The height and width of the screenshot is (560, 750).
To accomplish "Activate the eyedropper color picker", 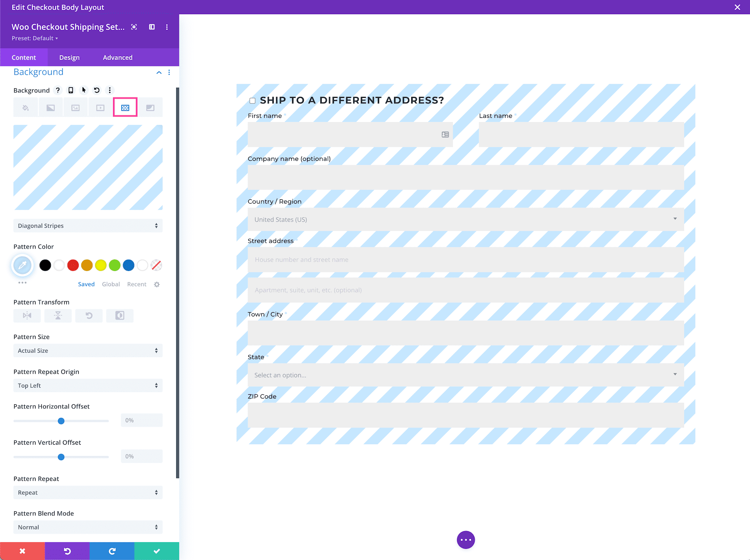I will tap(22, 265).
